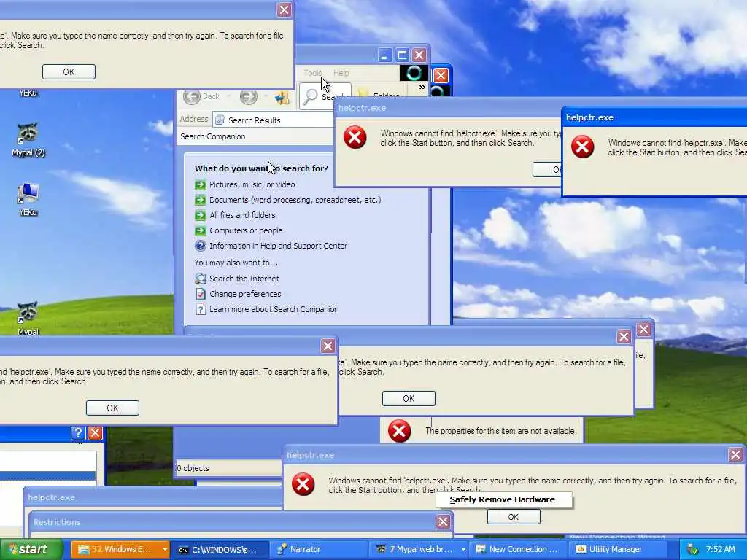Click the Start button
This screenshot has height=560, width=747.
click(x=31, y=550)
